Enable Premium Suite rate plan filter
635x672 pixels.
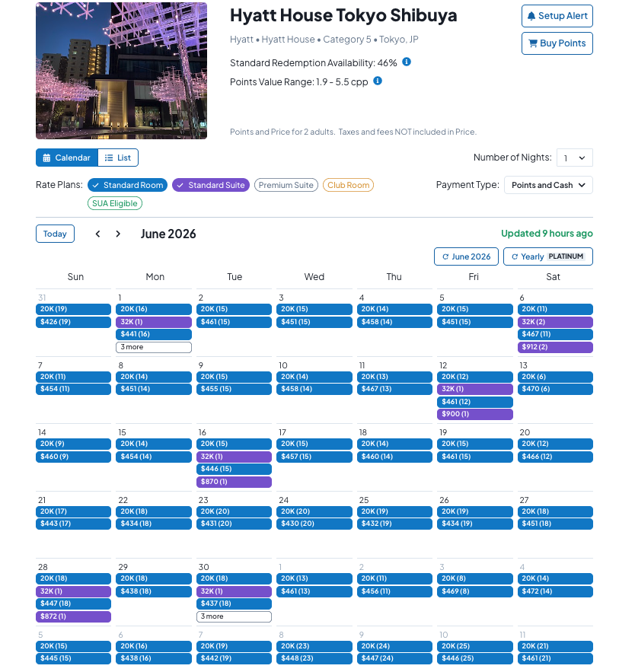click(x=286, y=185)
